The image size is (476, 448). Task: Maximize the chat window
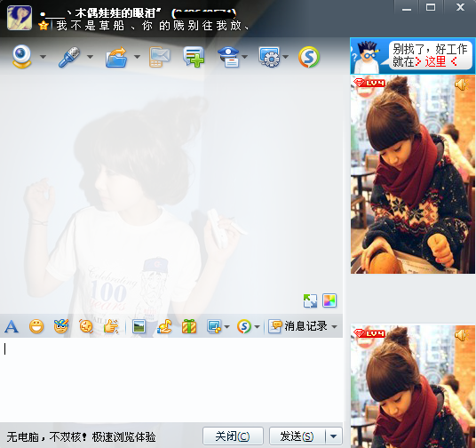(431, 7)
